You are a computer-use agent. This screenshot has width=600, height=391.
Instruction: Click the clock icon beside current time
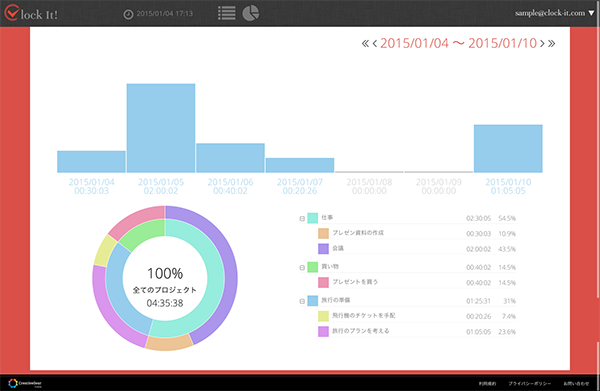(128, 14)
